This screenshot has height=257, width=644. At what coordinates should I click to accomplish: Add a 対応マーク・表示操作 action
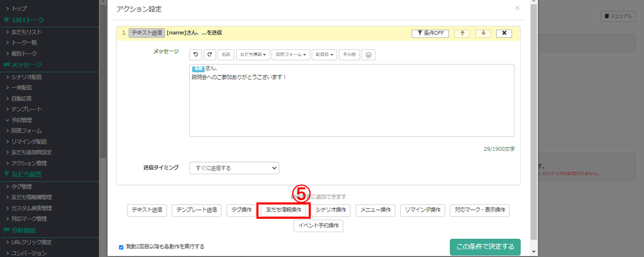[x=480, y=210]
